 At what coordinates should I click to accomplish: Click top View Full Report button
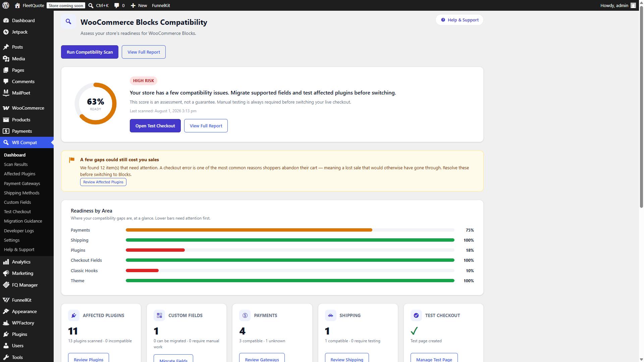point(144,52)
